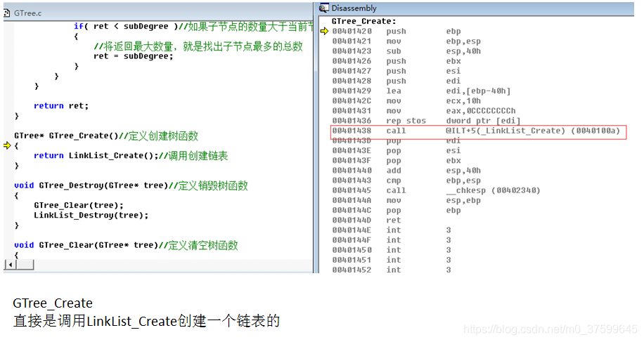Click the Disassembly window icon
Image resolution: width=644 pixels, height=342 pixels.
[324, 8]
